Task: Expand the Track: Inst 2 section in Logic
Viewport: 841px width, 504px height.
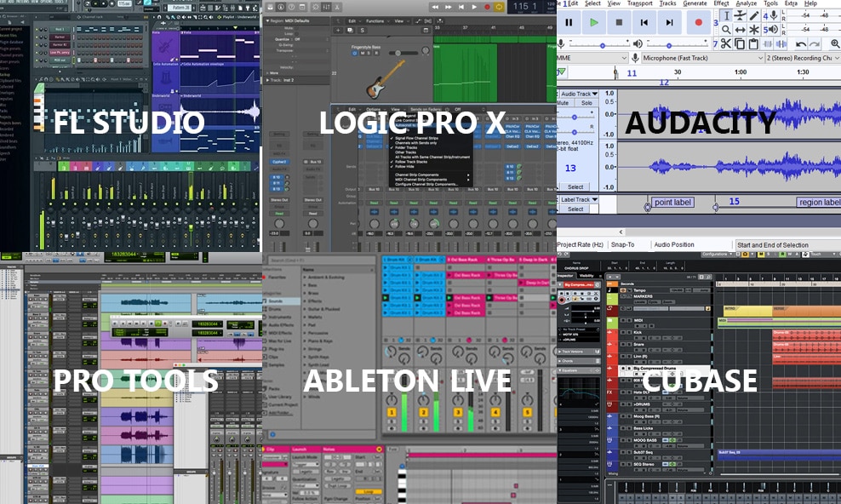Action: 267,80
